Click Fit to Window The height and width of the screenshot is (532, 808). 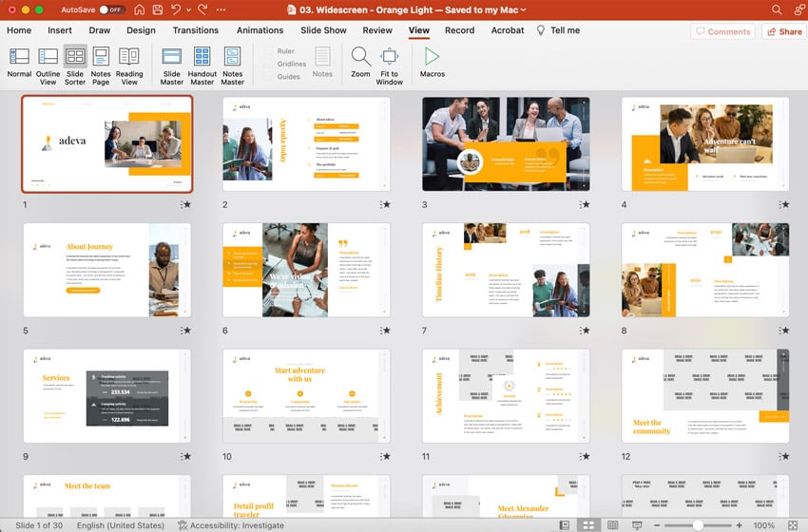click(389, 63)
